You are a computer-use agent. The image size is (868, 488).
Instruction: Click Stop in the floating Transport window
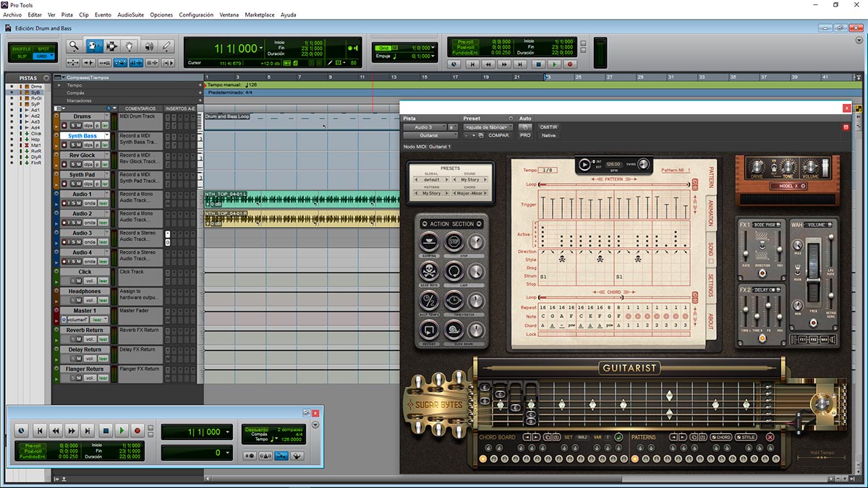pyautogui.click(x=106, y=431)
